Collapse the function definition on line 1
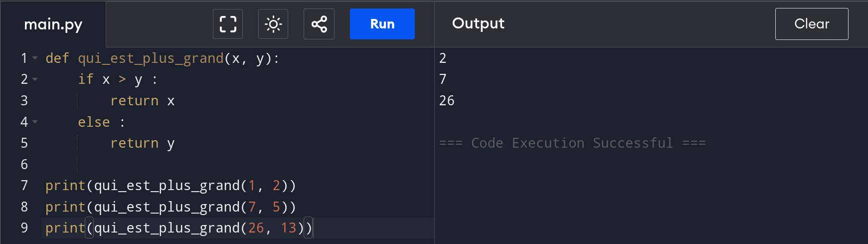868x244 pixels. click(x=35, y=58)
